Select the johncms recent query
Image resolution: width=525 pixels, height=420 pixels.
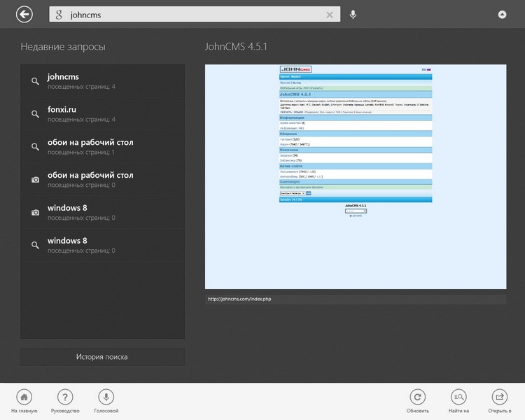[102, 81]
